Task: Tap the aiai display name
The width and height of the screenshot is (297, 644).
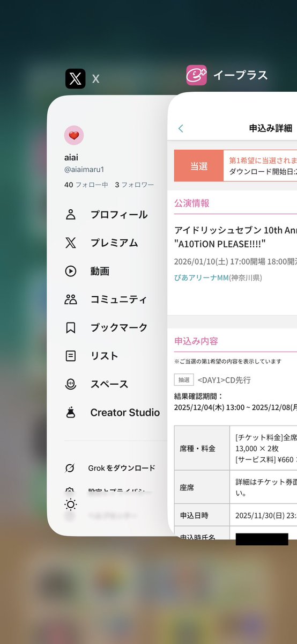Action: pyautogui.click(x=72, y=157)
